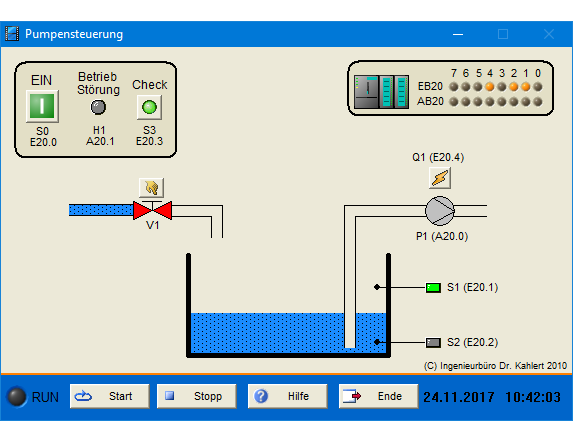Click the PLC module rack image
Image resolution: width=573 pixels, height=441 pixels.
coord(382,92)
